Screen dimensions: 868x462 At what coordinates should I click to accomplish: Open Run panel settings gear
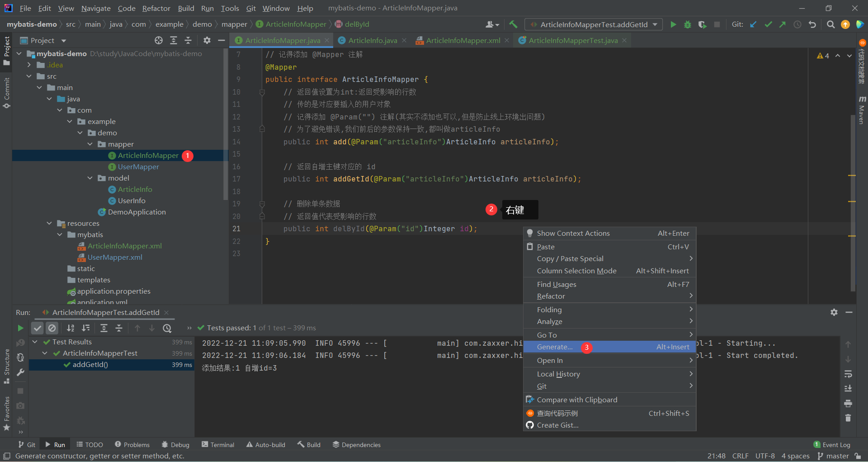pos(834,312)
